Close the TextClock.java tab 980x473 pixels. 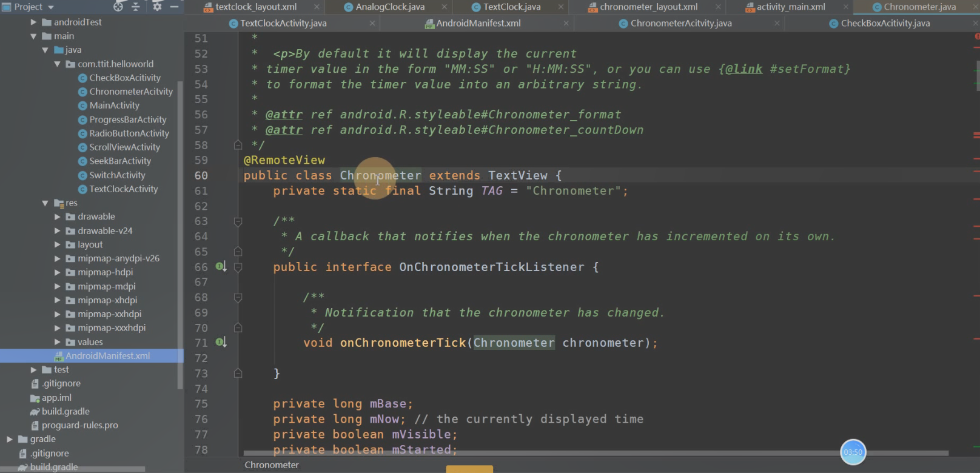(x=561, y=7)
